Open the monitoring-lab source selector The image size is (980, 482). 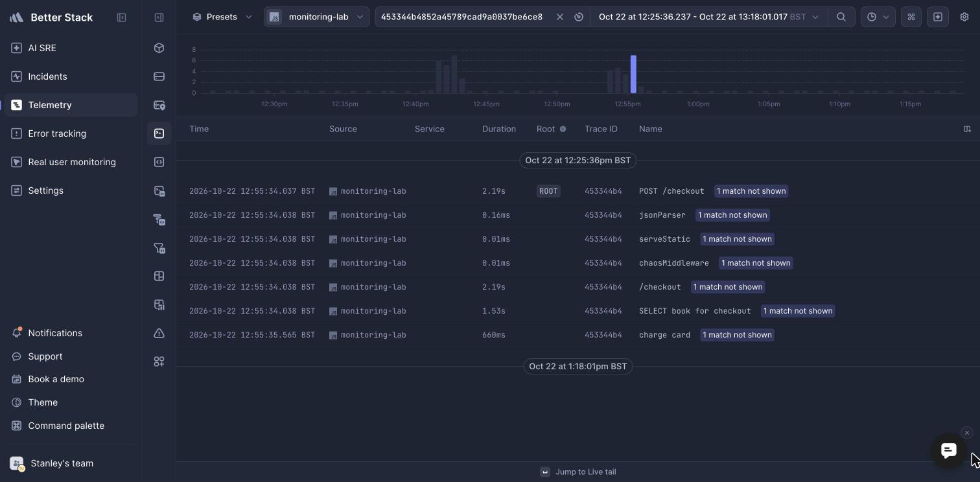pos(316,17)
